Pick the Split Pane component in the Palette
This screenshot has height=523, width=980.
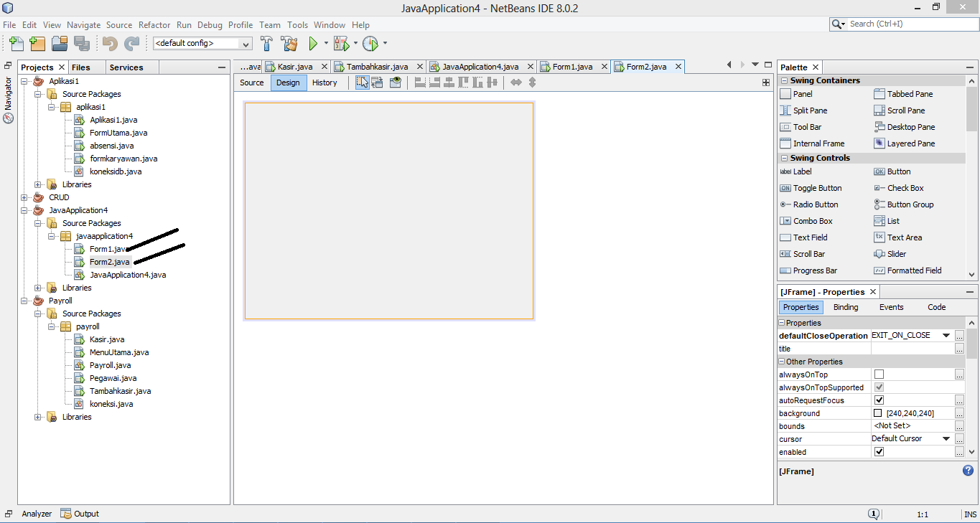pyautogui.click(x=803, y=110)
